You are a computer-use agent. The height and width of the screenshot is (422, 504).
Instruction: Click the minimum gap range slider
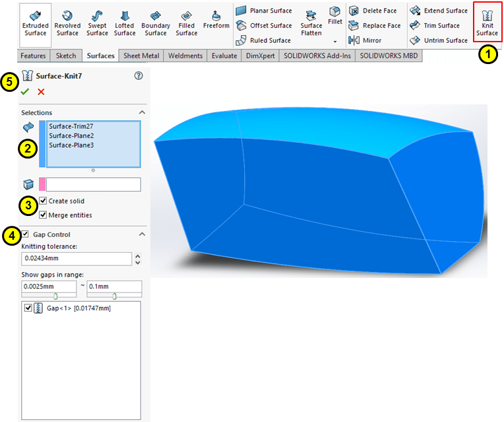[x=55, y=296]
